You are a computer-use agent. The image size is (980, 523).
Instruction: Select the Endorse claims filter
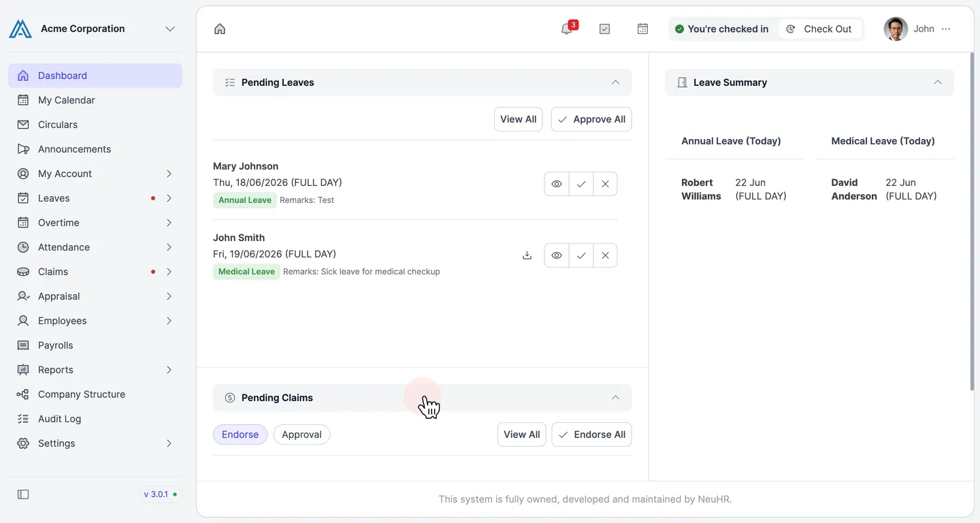pos(240,434)
